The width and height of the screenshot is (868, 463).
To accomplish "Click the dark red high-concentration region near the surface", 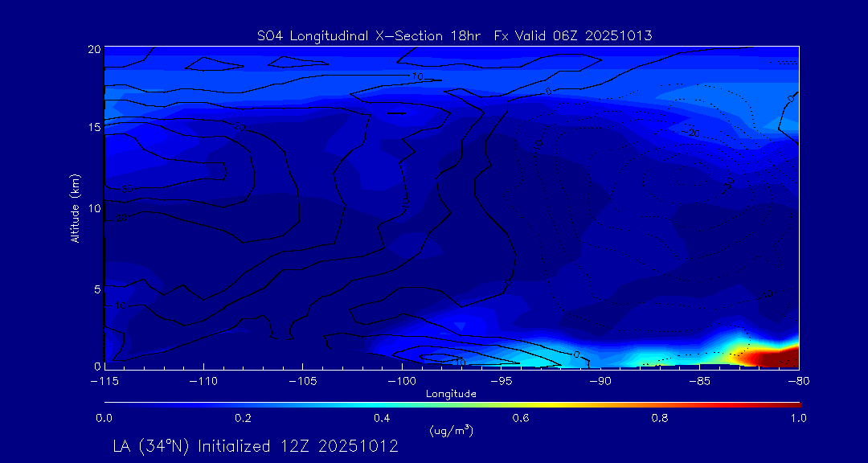I will coord(772,358).
